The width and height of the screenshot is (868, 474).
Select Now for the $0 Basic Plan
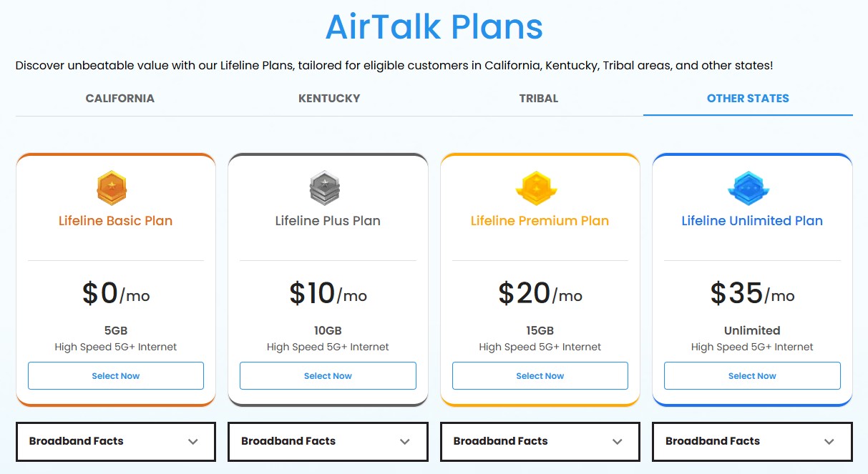115,375
